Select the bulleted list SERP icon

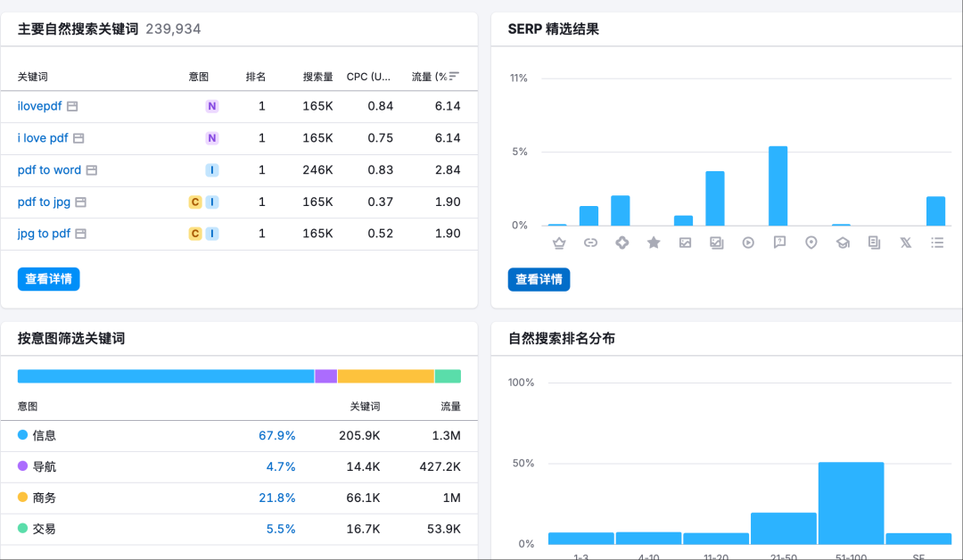pos(937,243)
